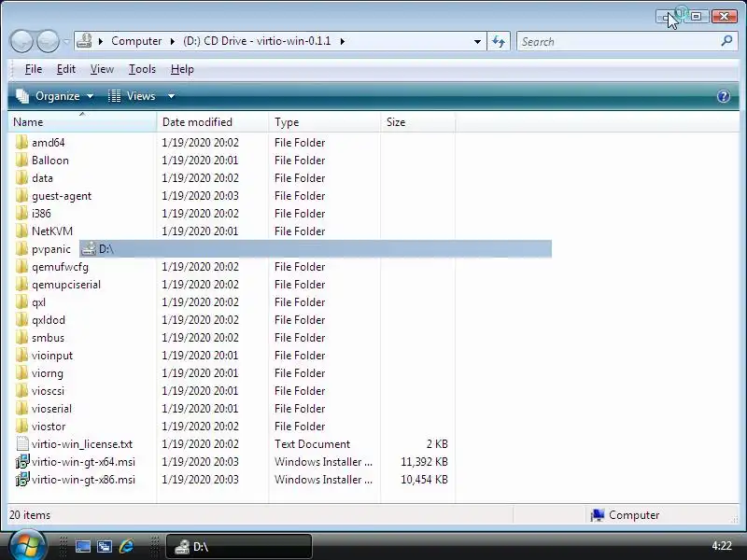Click the blue Help question mark icon
Screen dimensions: 747x560
(723, 97)
